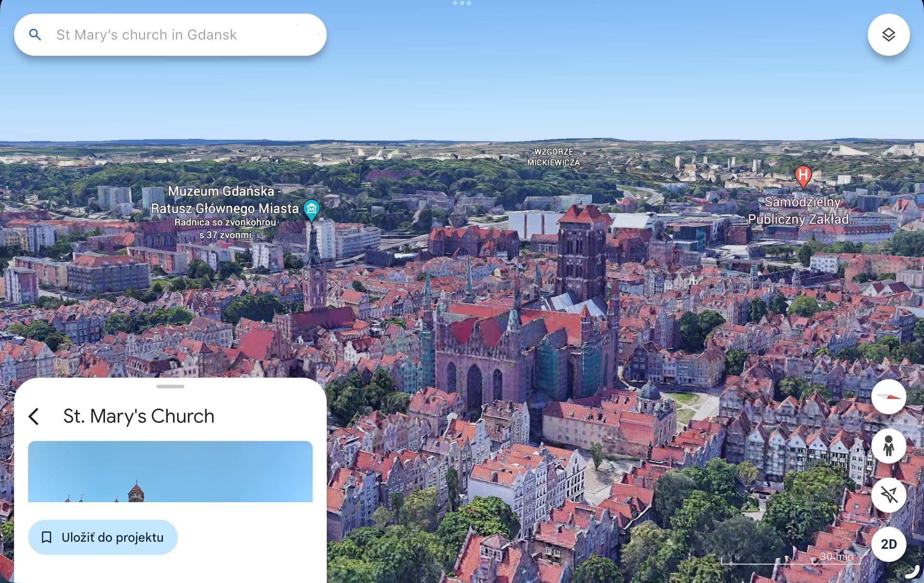Image resolution: width=924 pixels, height=583 pixels.
Task: Activate the Street View pegman
Action: pyautogui.click(x=888, y=446)
